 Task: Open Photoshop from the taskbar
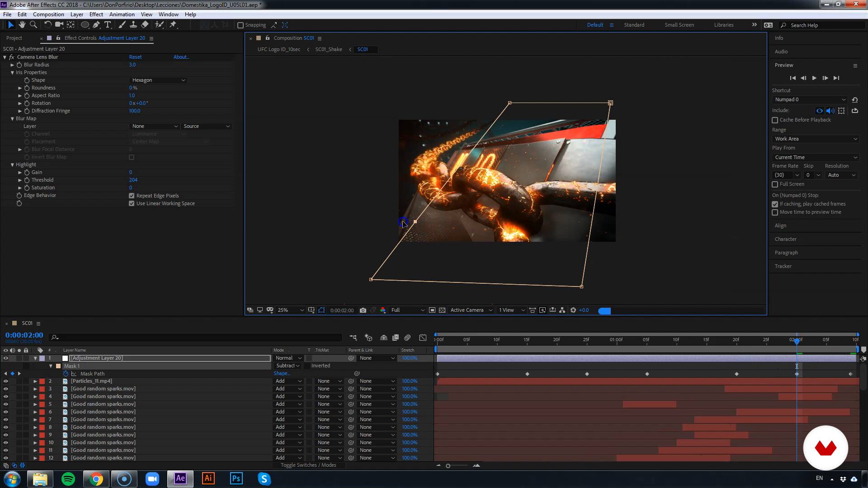click(236, 479)
